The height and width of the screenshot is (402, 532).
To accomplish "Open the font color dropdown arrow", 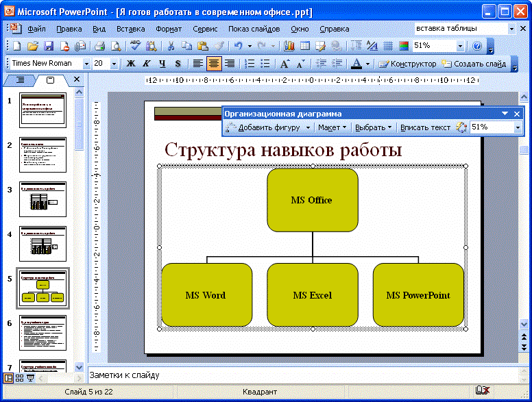I will pyautogui.click(x=367, y=64).
